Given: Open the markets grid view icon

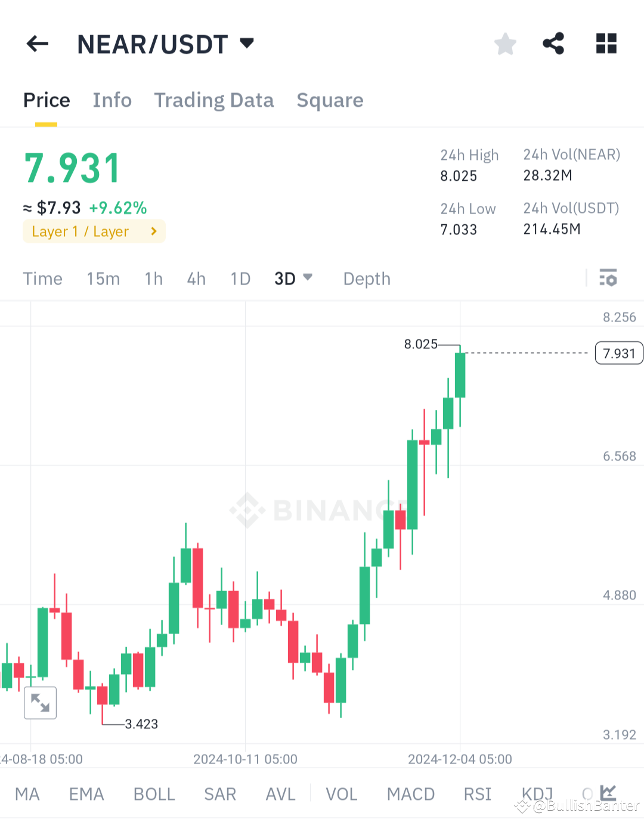Looking at the screenshot, I should 606,44.
